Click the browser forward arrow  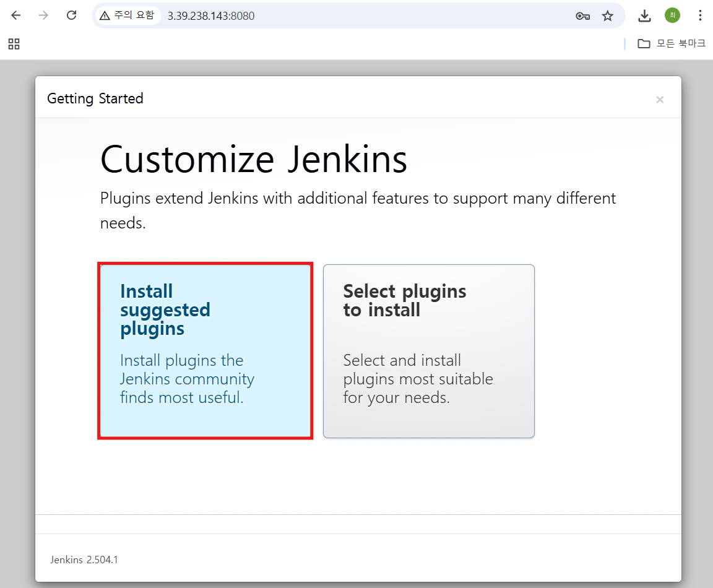pyautogui.click(x=44, y=15)
